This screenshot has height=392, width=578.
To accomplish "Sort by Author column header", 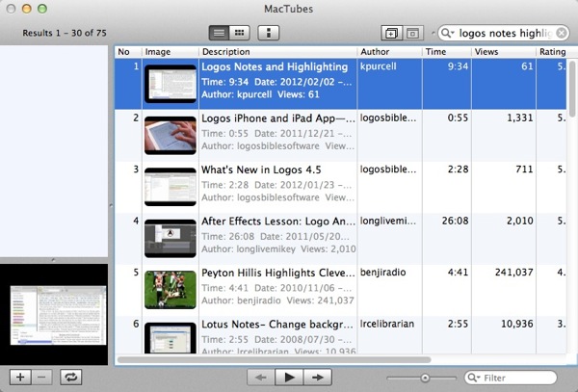I will point(389,52).
